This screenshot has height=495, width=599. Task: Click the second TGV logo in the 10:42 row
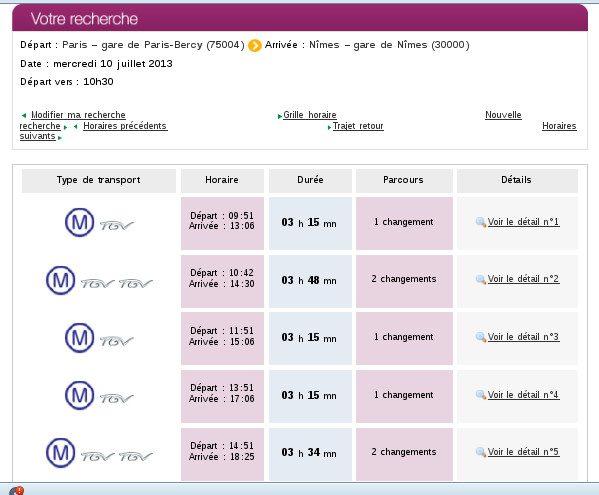pyautogui.click(x=136, y=284)
